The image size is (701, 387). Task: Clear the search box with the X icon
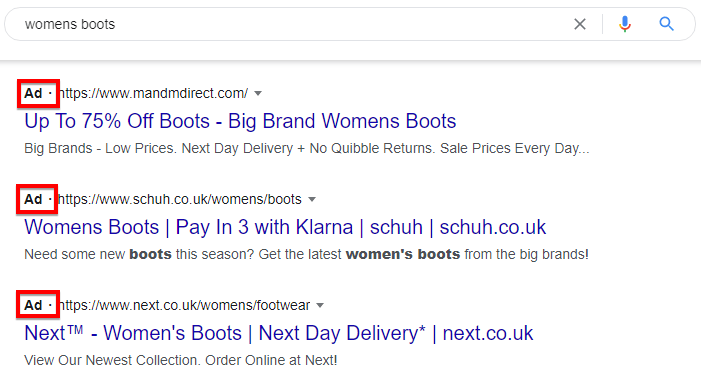(580, 24)
